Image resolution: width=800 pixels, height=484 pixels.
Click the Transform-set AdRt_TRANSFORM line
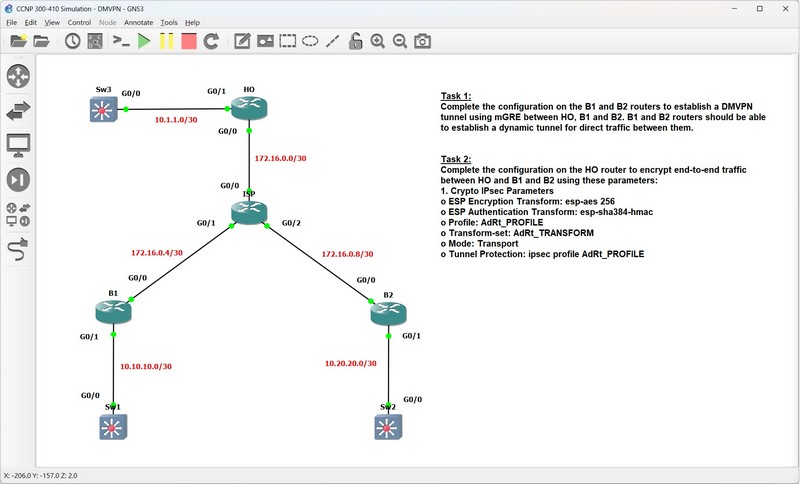(x=517, y=233)
